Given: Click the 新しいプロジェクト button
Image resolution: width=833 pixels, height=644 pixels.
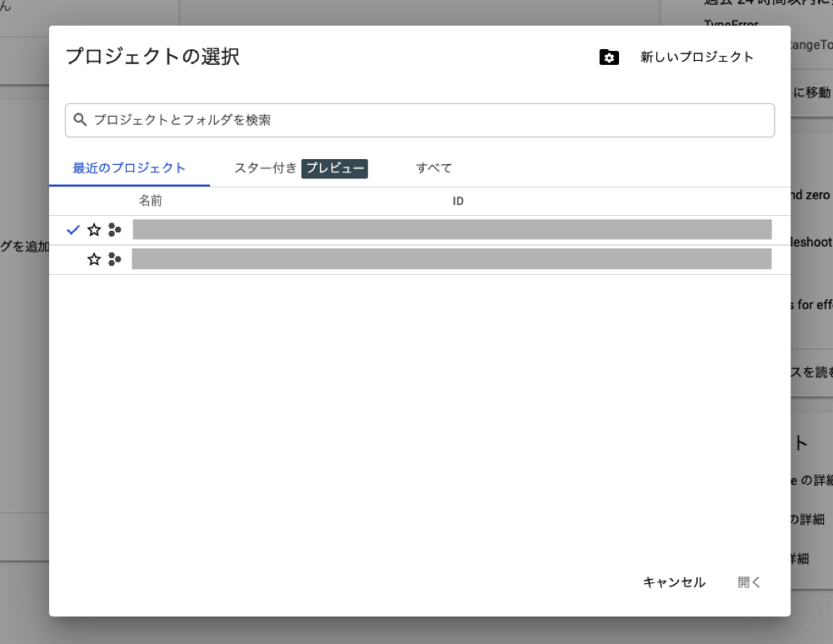Looking at the screenshot, I should [x=696, y=57].
